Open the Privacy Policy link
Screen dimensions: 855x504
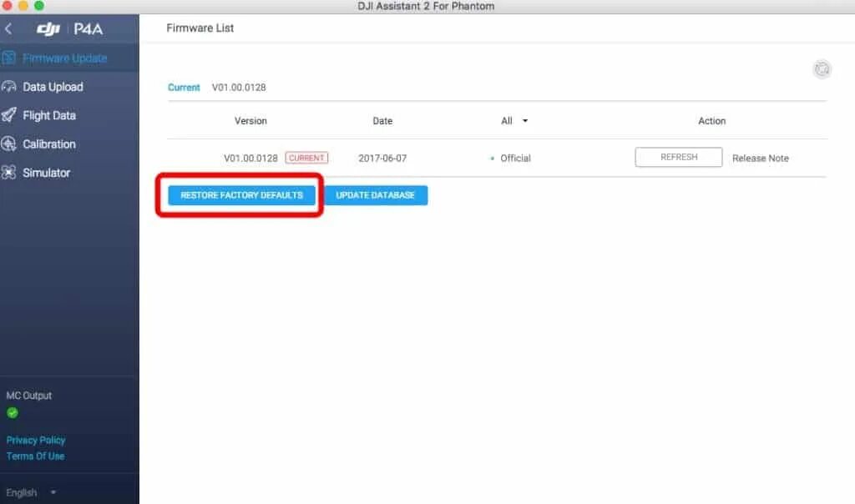[35, 440]
